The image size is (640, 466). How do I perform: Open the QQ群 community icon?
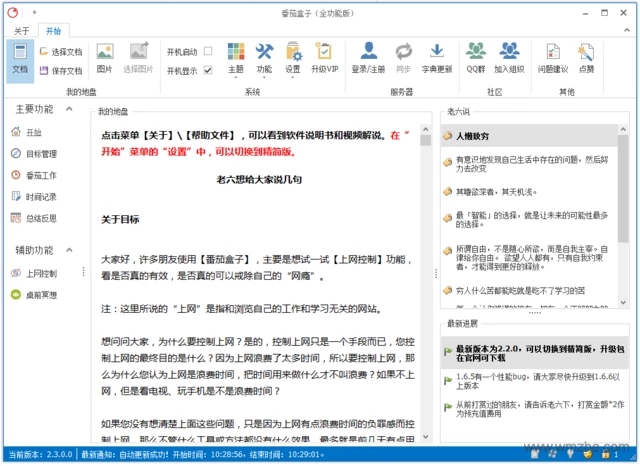(x=476, y=58)
